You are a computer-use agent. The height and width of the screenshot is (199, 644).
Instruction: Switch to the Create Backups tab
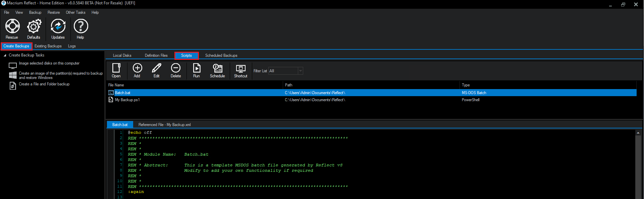click(x=16, y=46)
